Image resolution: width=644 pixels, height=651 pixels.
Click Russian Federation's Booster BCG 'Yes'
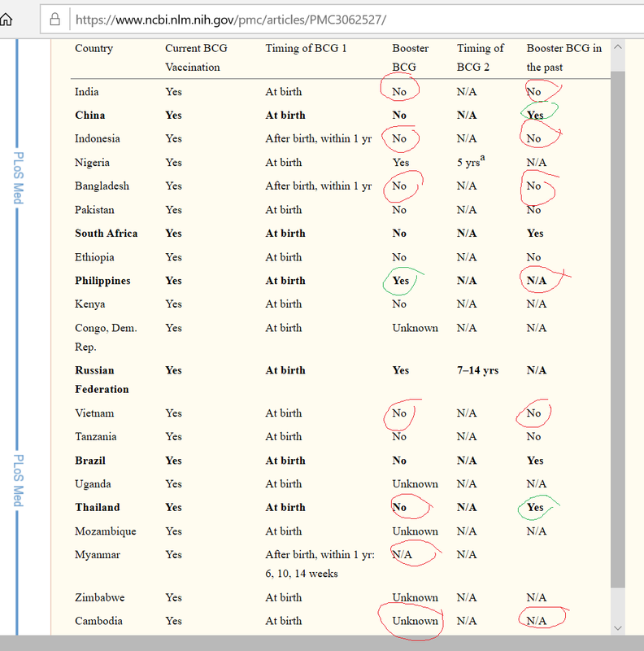pos(400,370)
